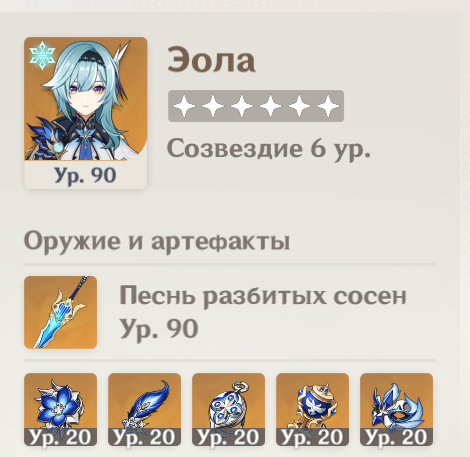Click the Cryo snowflake element icon

coord(42,55)
